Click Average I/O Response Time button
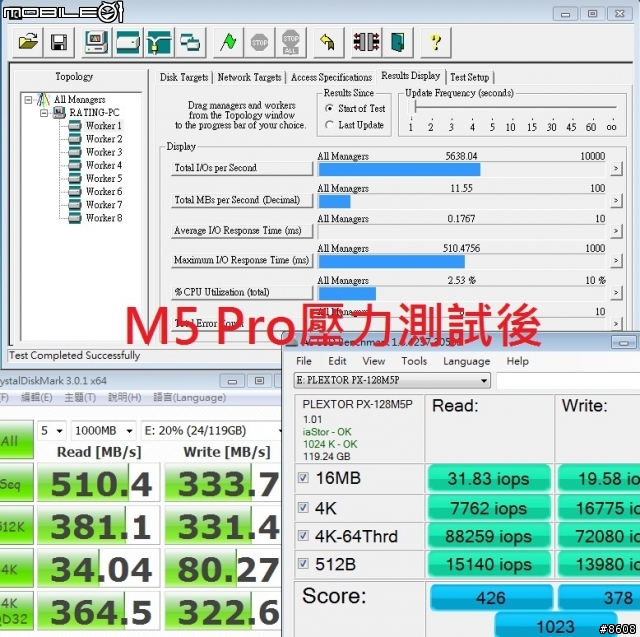Viewport: 640px width, 637px height. (x=242, y=231)
